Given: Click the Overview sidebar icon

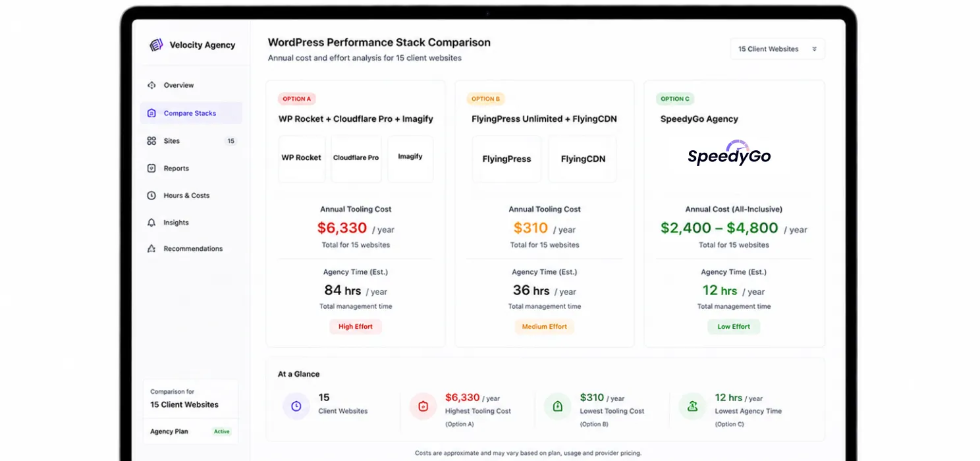Looking at the screenshot, I should (x=151, y=85).
